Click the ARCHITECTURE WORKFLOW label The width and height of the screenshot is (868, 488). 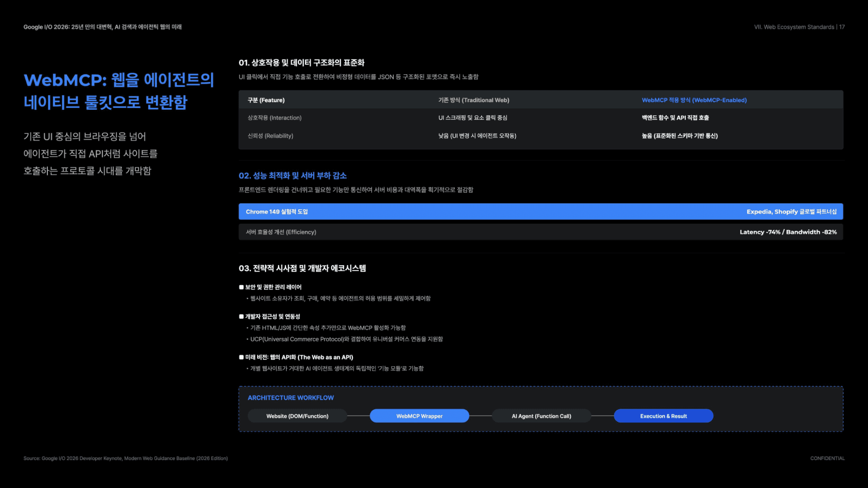click(291, 398)
